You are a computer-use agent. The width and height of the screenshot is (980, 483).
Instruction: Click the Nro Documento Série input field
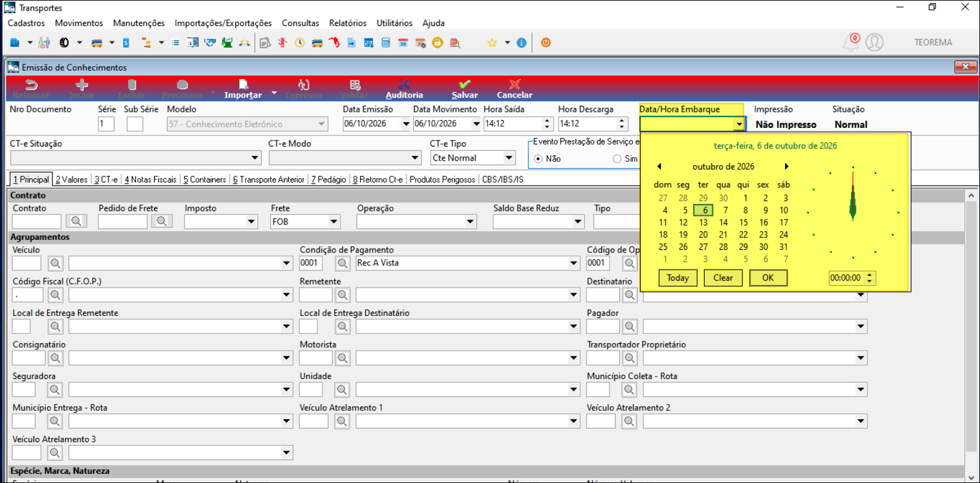click(x=106, y=124)
